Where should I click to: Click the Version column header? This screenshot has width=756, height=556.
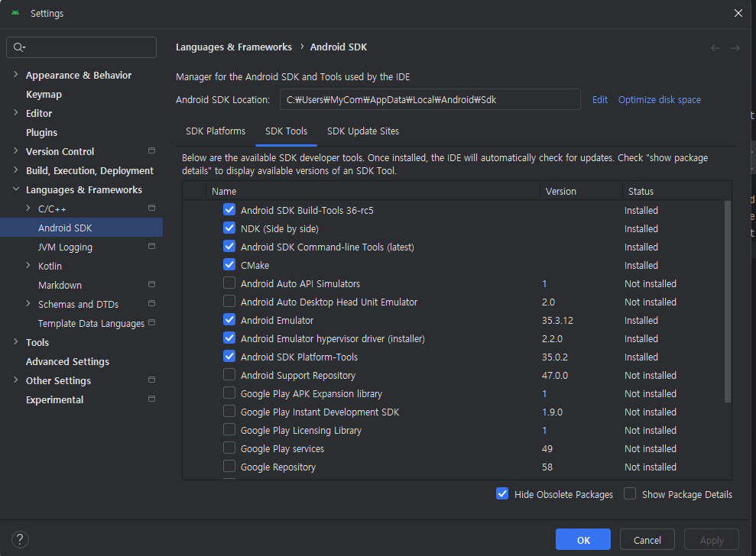581,191
